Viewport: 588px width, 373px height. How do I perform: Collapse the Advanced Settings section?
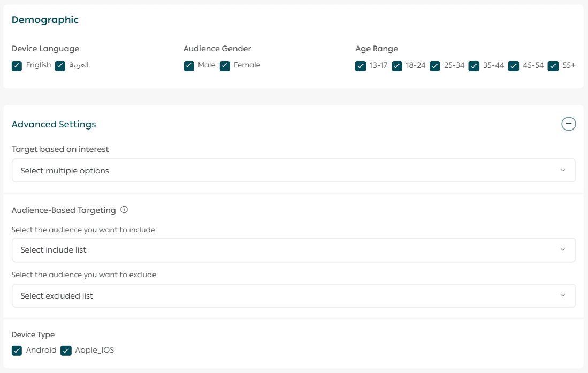568,124
